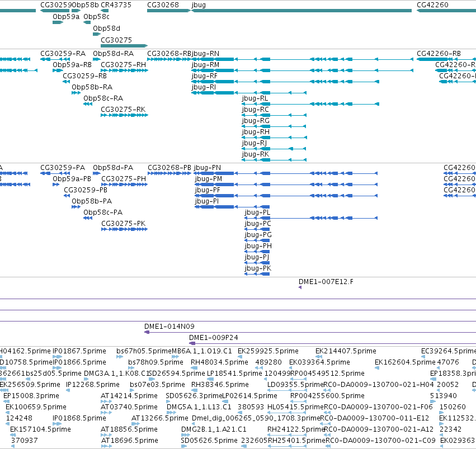Open transcript jbug-RF
476x449 pixels.
point(205,77)
